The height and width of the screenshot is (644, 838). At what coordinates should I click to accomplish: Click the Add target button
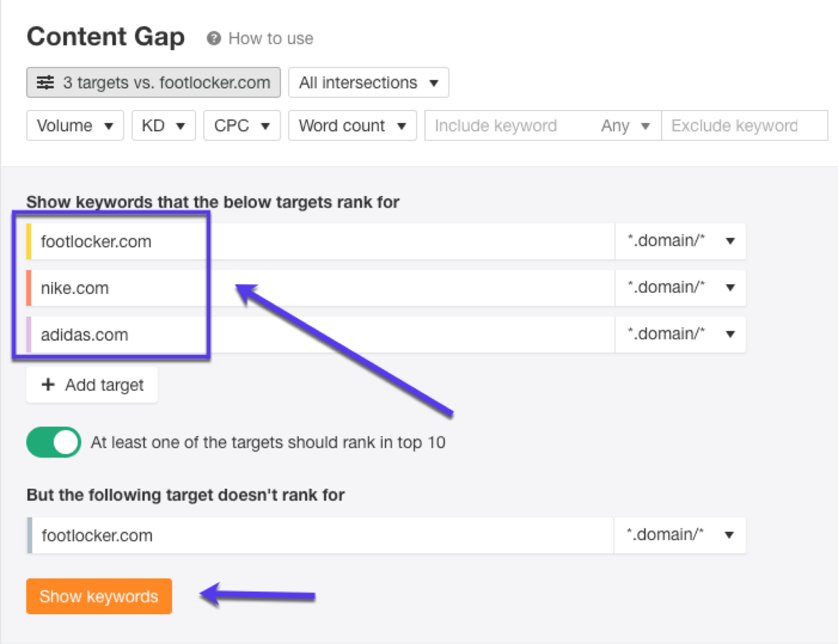click(92, 385)
